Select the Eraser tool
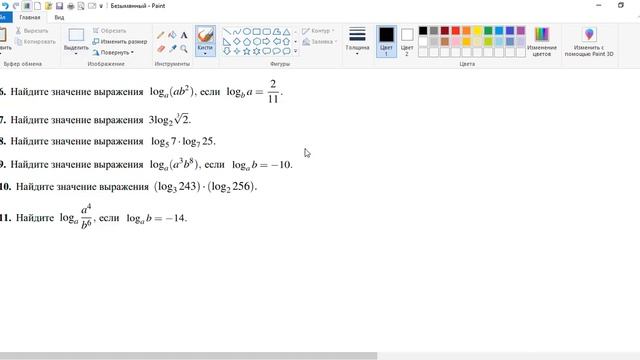 [x=161, y=49]
